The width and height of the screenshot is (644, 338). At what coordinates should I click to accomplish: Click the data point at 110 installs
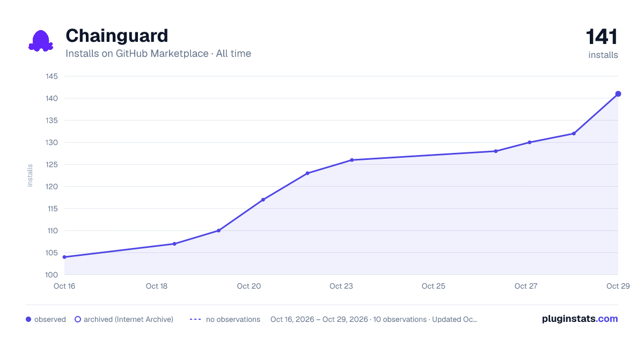tap(218, 231)
